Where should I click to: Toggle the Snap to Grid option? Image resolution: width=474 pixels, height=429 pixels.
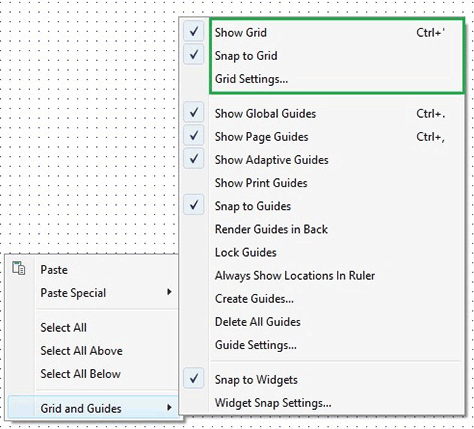pyautogui.click(x=246, y=56)
